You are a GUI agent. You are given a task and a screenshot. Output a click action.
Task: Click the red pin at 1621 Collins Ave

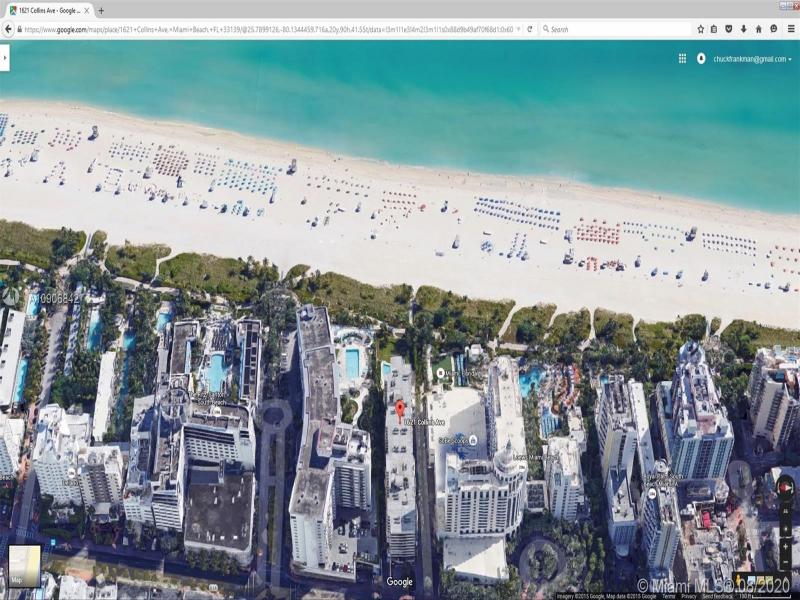pyautogui.click(x=400, y=409)
